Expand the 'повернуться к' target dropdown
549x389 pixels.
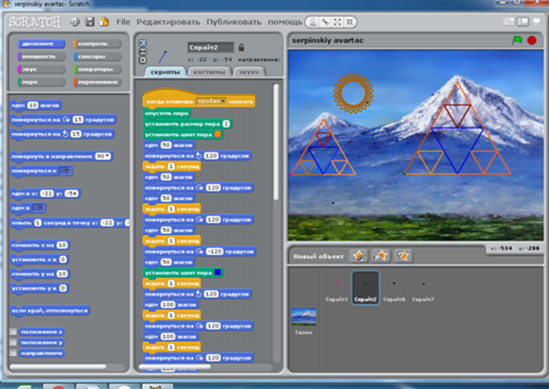tap(65, 171)
